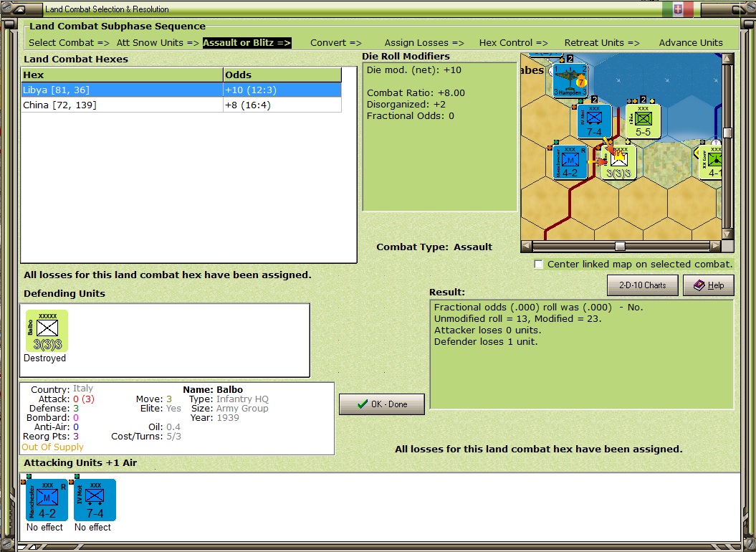The image size is (756, 552).
Task: Click the Convert subphase step
Action: 336,42
